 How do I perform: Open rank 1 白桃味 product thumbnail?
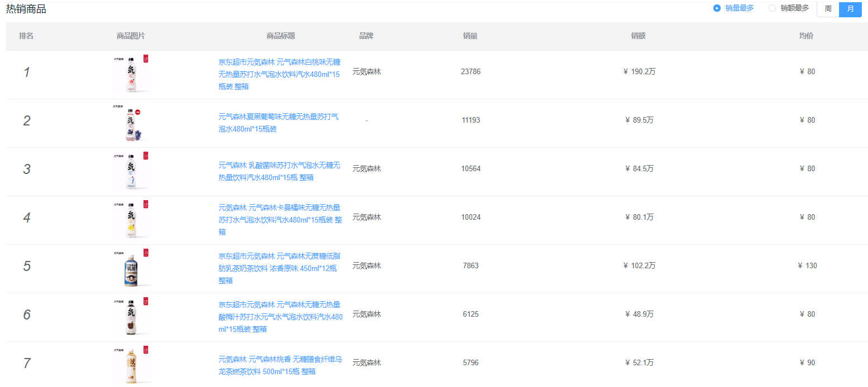coord(131,74)
